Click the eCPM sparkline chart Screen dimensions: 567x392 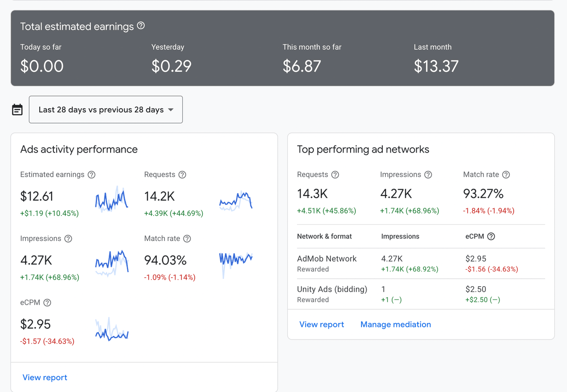[x=112, y=329]
